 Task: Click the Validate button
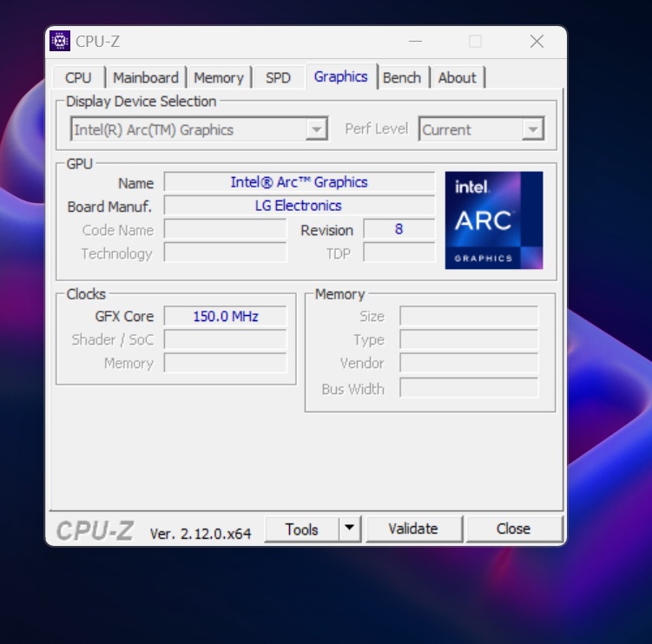click(413, 529)
